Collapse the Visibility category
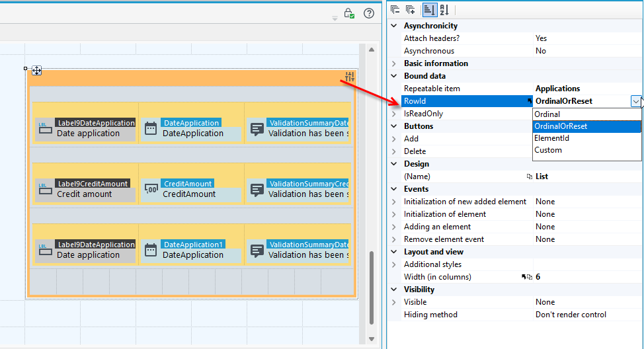 click(394, 290)
